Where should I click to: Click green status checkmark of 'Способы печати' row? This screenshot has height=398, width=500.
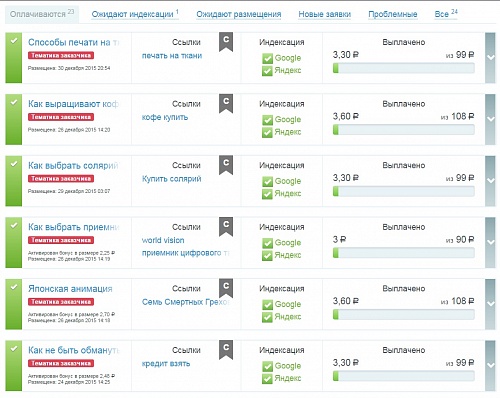point(14,41)
